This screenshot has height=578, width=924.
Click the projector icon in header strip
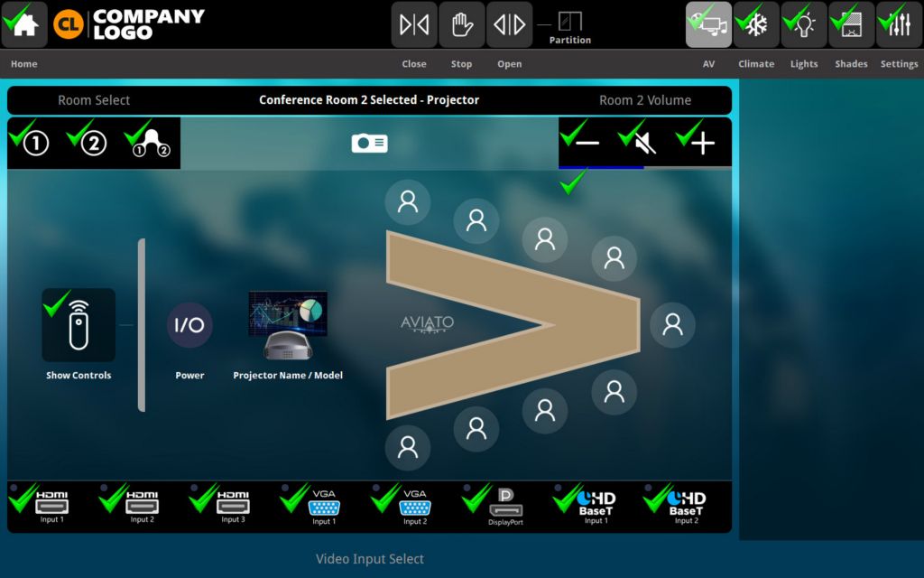point(369,144)
